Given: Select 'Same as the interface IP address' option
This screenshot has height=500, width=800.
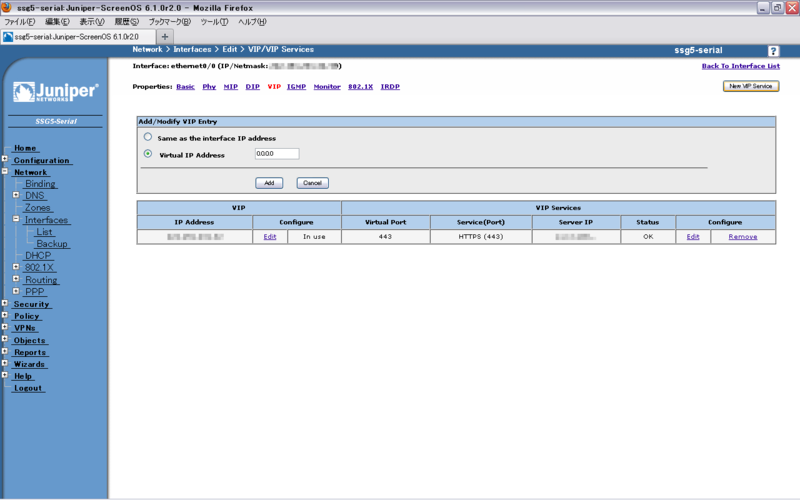Looking at the screenshot, I should [148, 137].
